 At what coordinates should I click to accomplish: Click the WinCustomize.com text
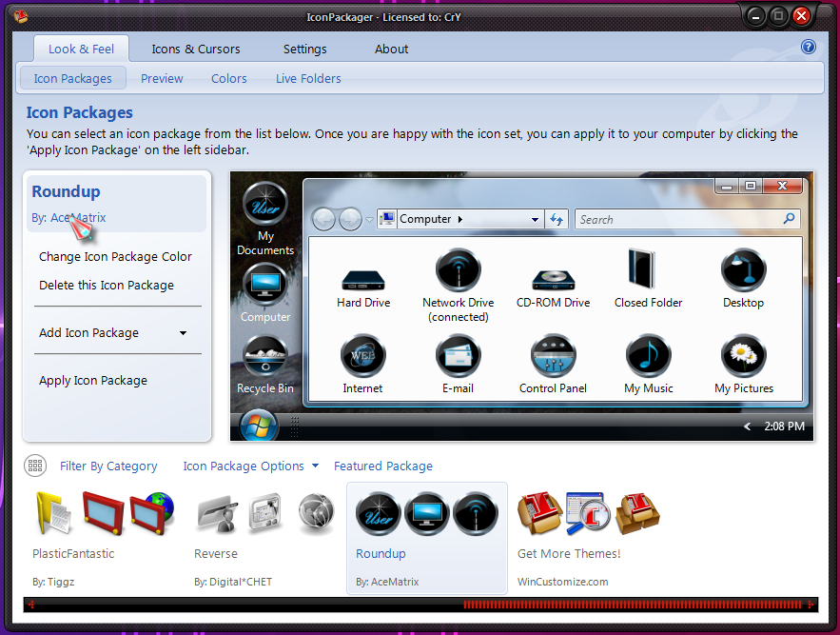[562, 582]
